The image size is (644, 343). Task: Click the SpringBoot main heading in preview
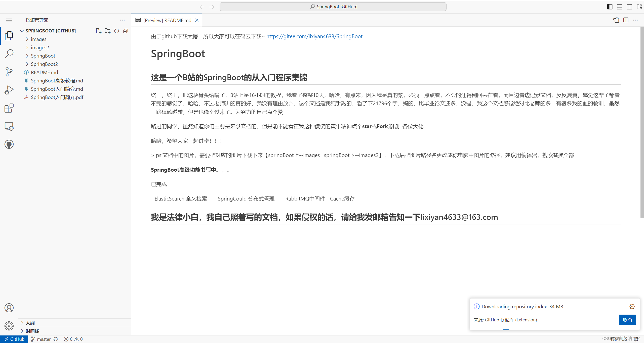pos(178,54)
